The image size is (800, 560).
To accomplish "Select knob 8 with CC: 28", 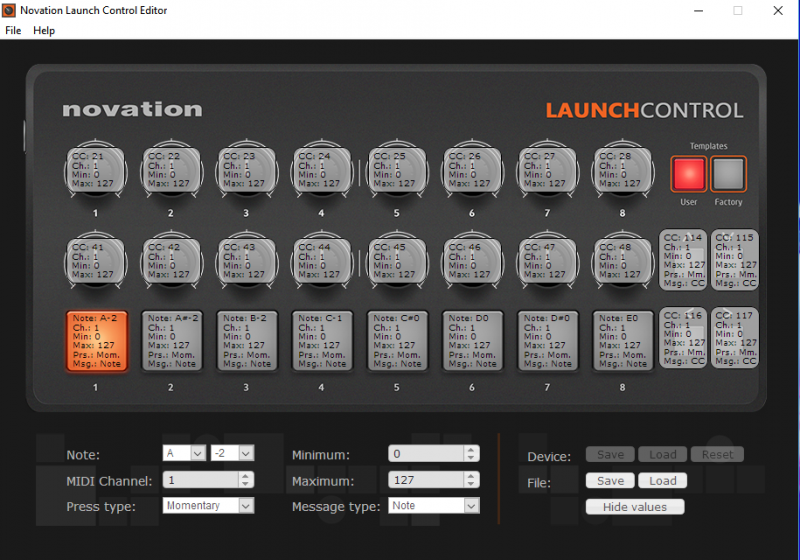I will click(x=622, y=170).
